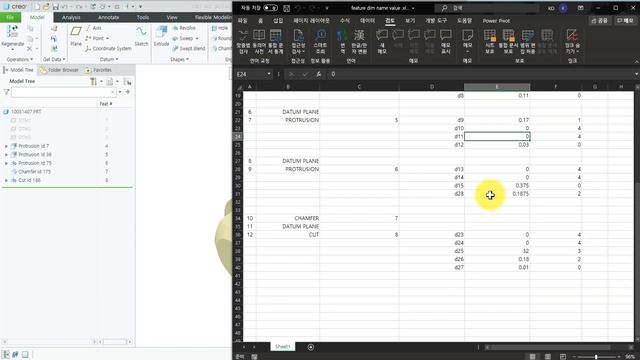Run spell check in Excel Review ribbon
Screen dimensions: 640x360
(x=243, y=42)
